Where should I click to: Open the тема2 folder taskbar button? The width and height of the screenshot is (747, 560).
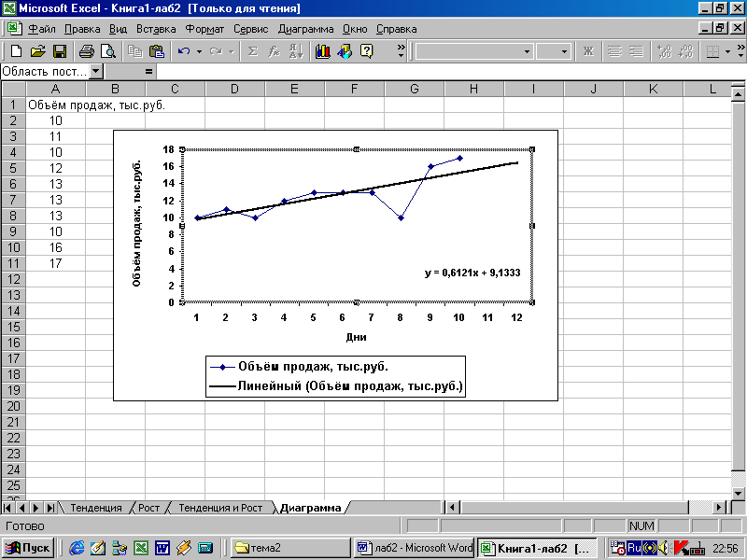coord(290,548)
